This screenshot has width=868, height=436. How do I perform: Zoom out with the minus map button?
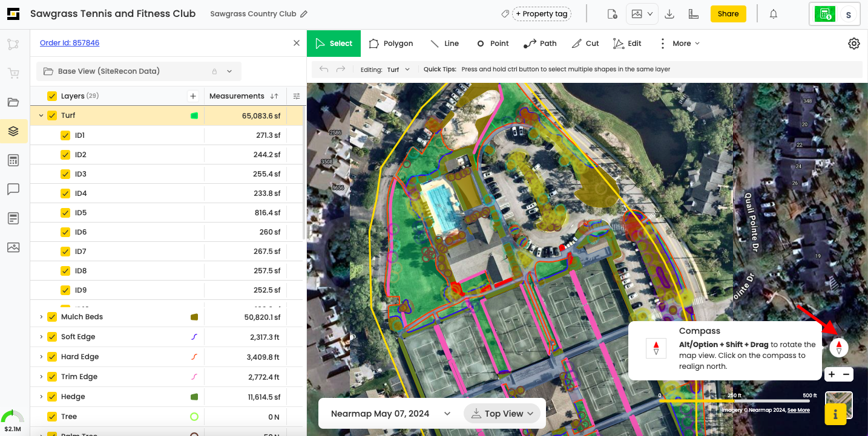[x=846, y=374]
